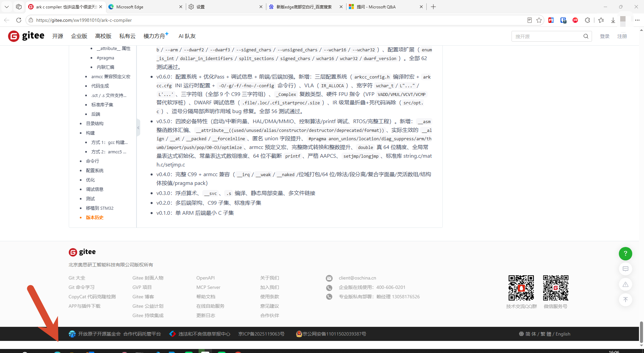644x353 pixels.
Task: Close the 设置 tab
Action: [x=261, y=7]
